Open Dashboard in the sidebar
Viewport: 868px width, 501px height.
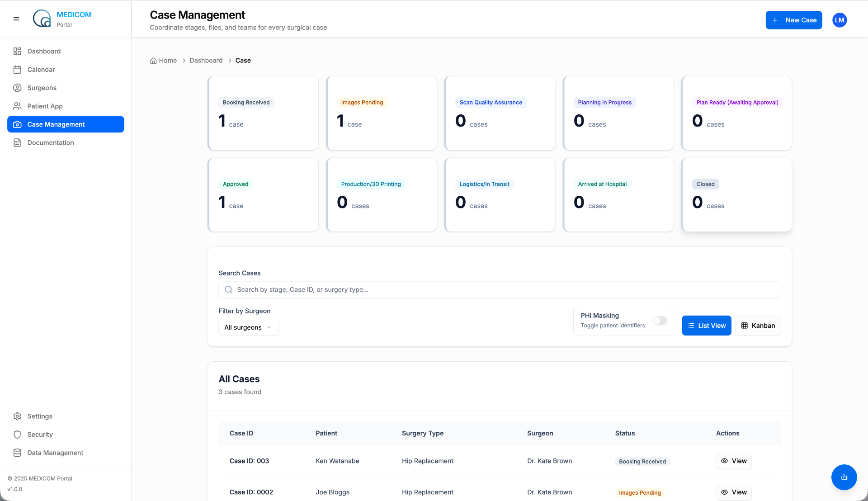(66, 51)
